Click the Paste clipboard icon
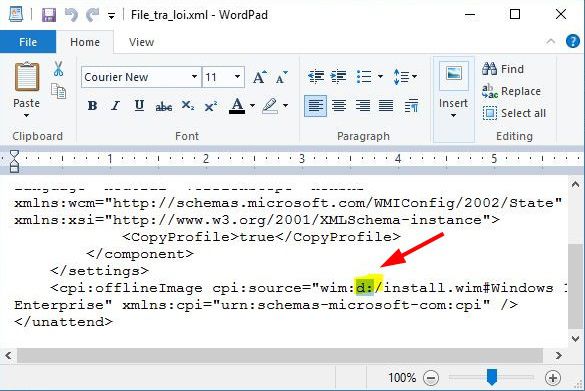Screen dimensions: 585x391 coord(26,76)
